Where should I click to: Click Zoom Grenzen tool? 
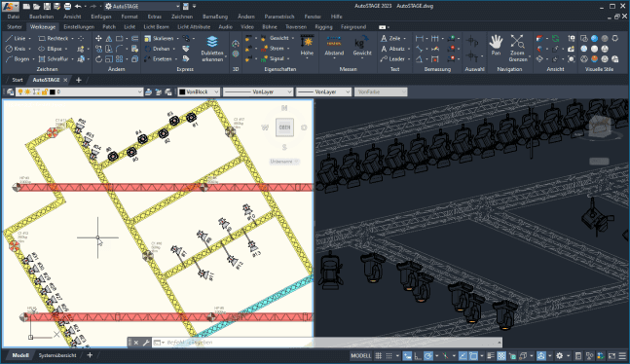[517, 49]
